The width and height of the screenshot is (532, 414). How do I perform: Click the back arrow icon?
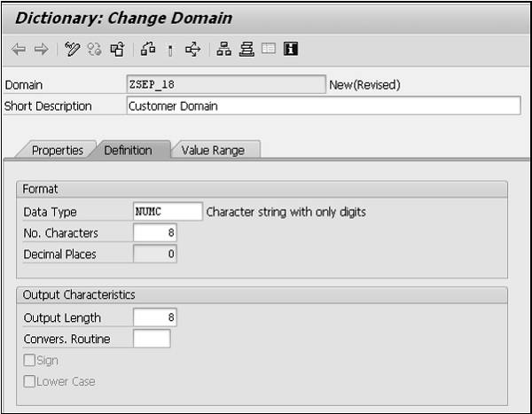tap(19, 50)
